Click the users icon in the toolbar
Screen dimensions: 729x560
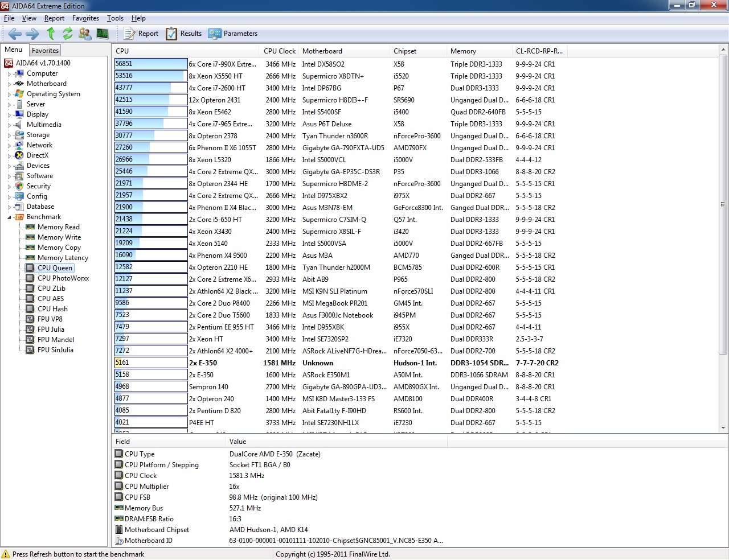[x=85, y=34]
